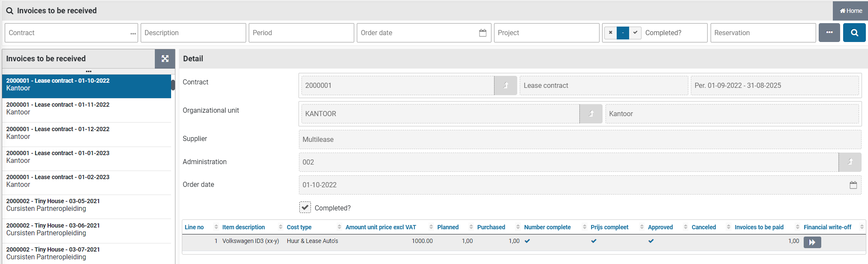Open more filter options ellipsis button

point(829,33)
